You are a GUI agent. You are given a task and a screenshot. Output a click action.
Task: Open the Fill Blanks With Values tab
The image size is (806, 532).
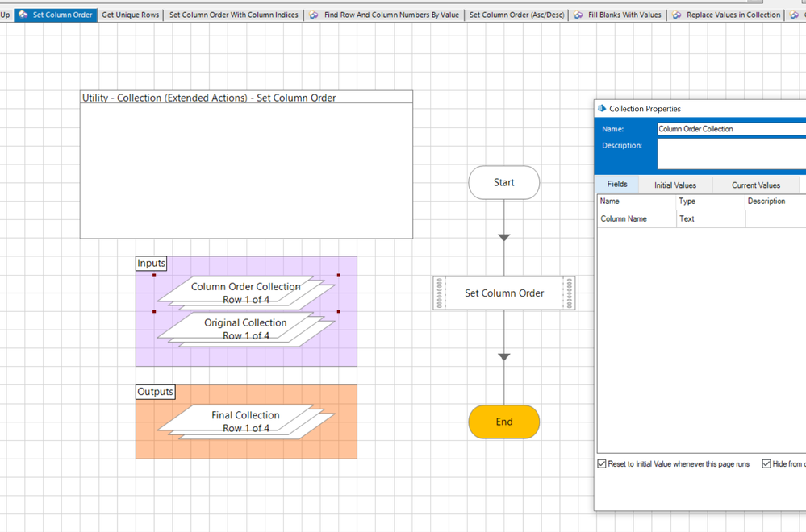point(618,15)
